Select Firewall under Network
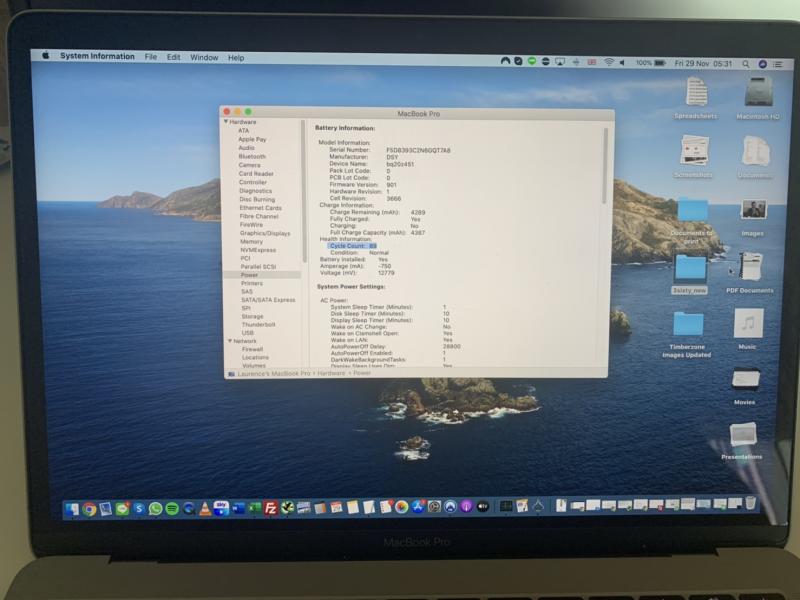The width and height of the screenshot is (800, 600). [x=253, y=349]
